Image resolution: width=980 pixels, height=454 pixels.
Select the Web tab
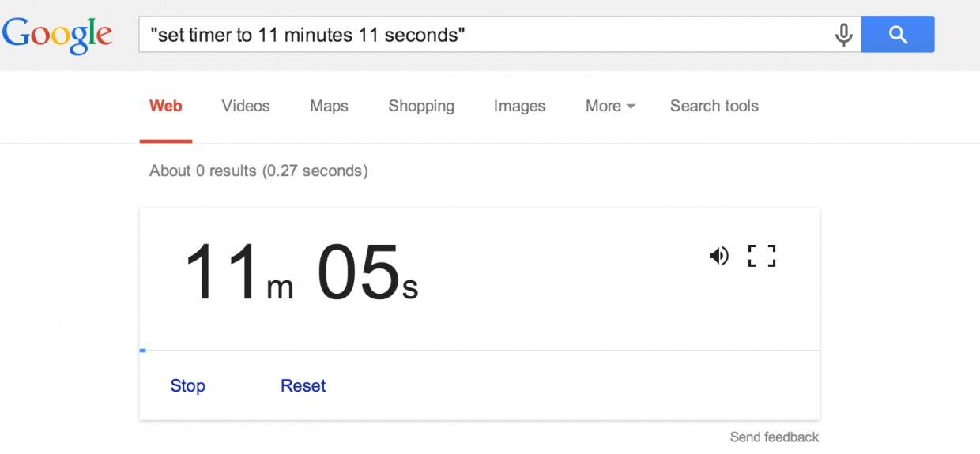[x=166, y=106]
